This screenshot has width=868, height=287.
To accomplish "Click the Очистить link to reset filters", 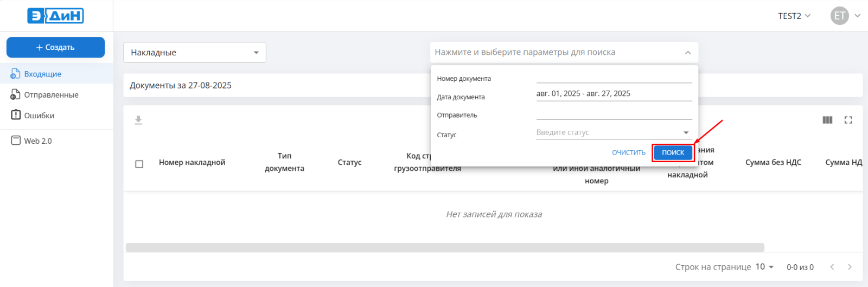I will [628, 152].
